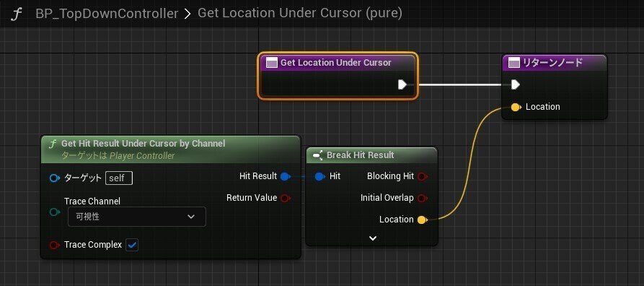The height and width of the screenshot is (286, 644).
Task: Click the window icon on the entry node header
Action: coord(271,63)
